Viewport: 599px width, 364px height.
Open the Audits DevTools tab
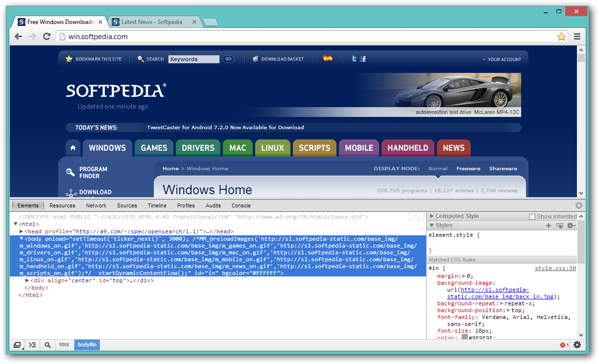click(x=213, y=205)
